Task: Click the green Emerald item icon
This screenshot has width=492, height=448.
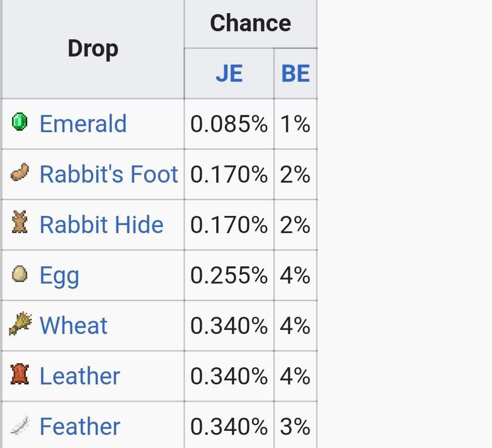Action: [19, 123]
